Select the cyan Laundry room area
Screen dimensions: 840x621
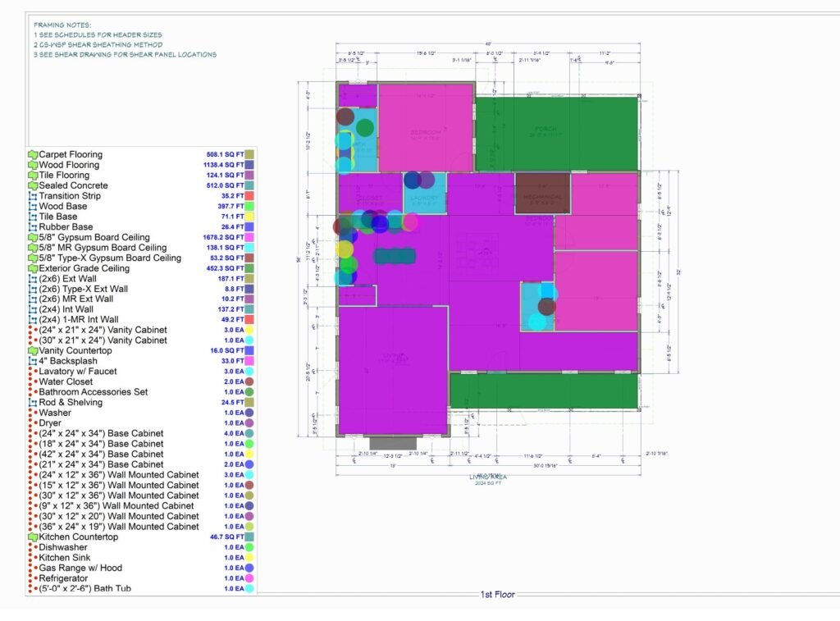point(425,194)
